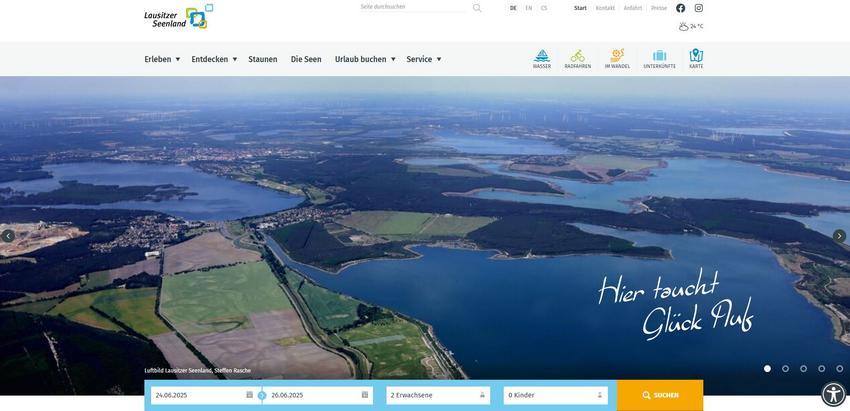Open the 2 Erwachsene guest selector
The image size is (850, 411).
[438, 395]
